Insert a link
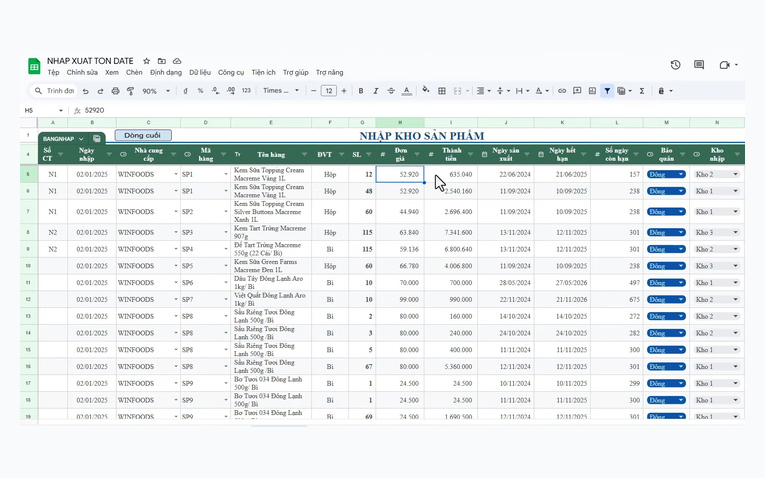The height and width of the screenshot is (478, 765). click(x=562, y=91)
